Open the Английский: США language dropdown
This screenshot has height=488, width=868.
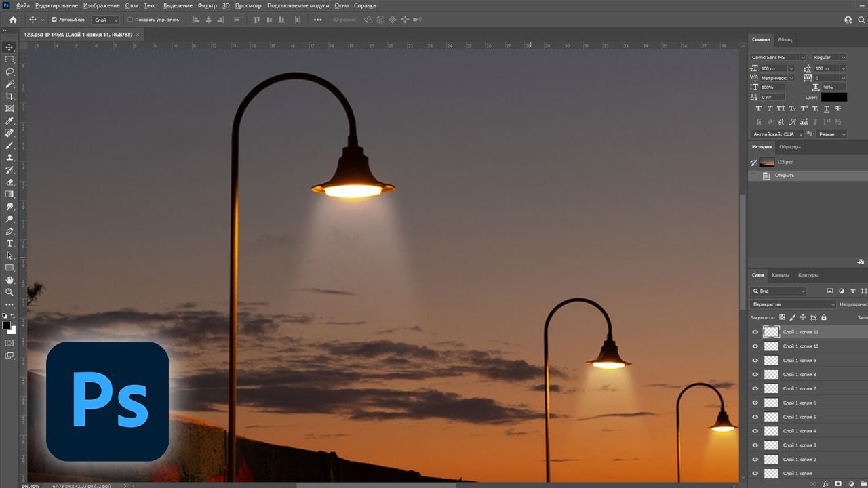pyautogui.click(x=777, y=134)
